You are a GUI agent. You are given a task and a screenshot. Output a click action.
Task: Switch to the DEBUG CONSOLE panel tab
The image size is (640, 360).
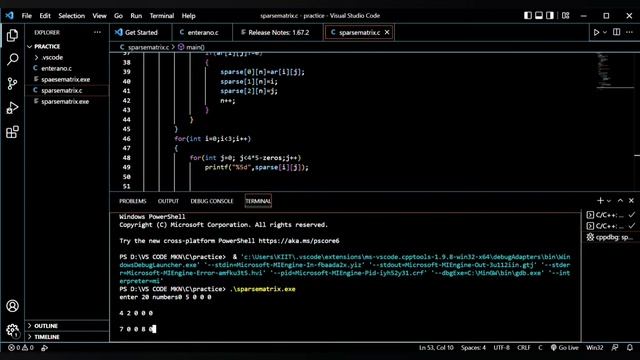(212, 201)
